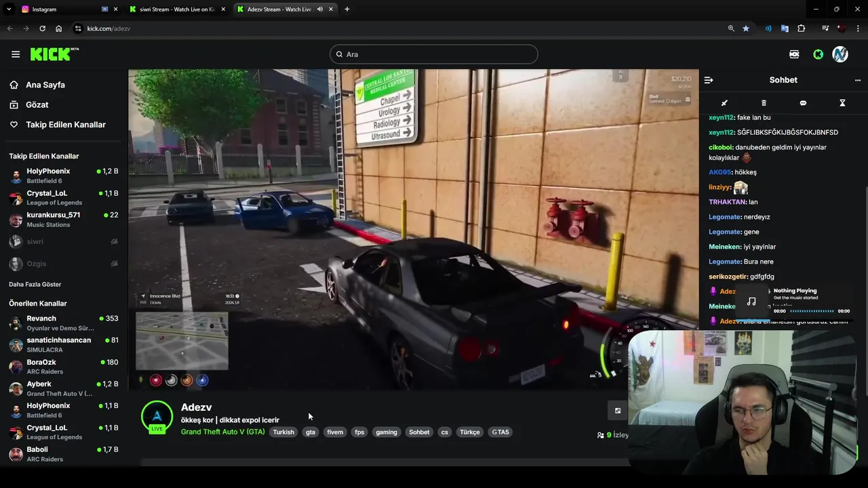
Task: Select the Turkish tag
Action: coord(283,432)
